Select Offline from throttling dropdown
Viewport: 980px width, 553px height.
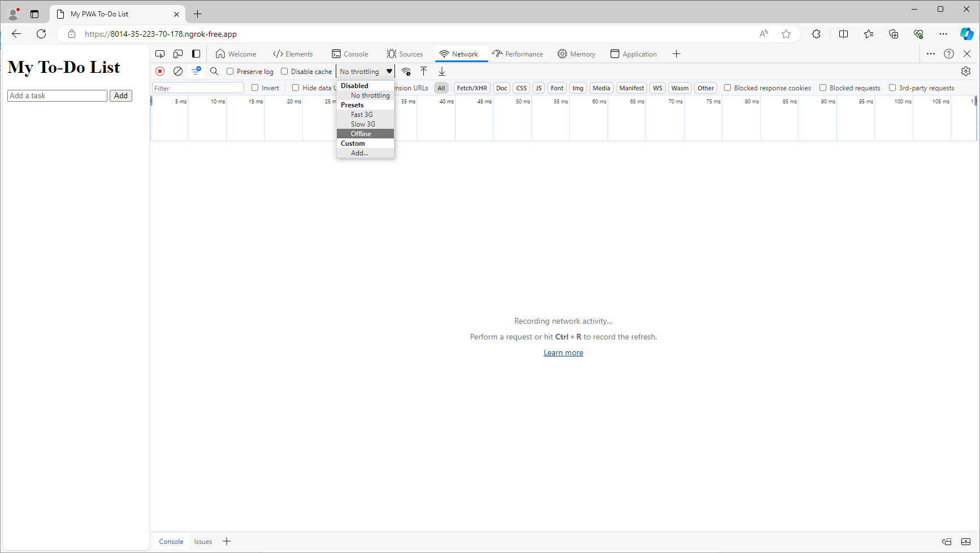tap(361, 134)
